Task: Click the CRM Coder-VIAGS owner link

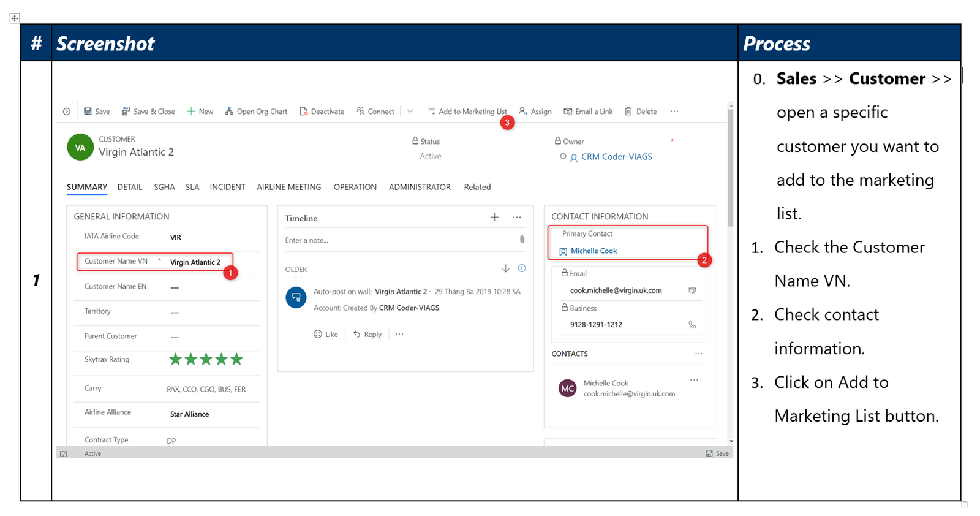Action: [x=617, y=157]
